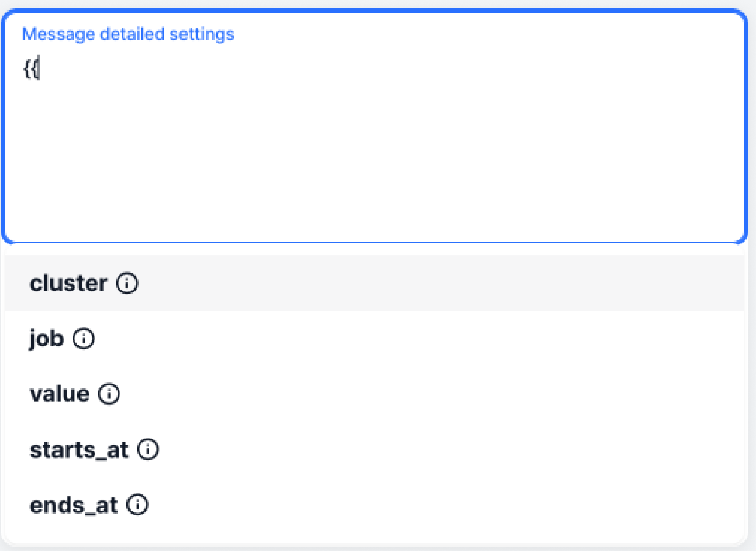Show details via the cluster circled-i icon
This screenshot has width=756, height=551.
(127, 284)
